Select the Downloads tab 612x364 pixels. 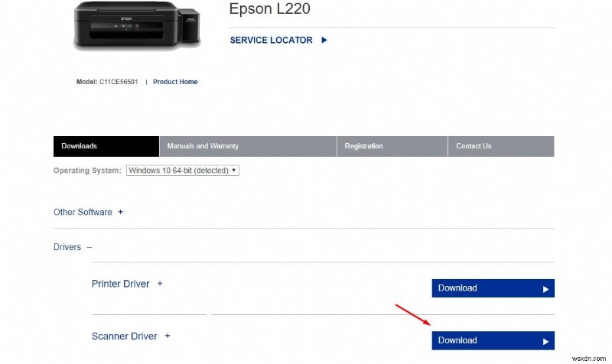pyautogui.click(x=106, y=146)
